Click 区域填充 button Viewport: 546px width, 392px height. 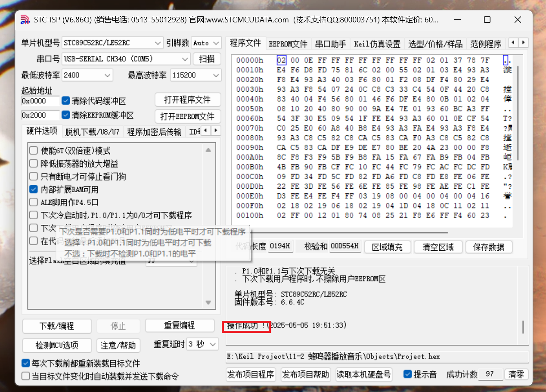tap(387, 247)
